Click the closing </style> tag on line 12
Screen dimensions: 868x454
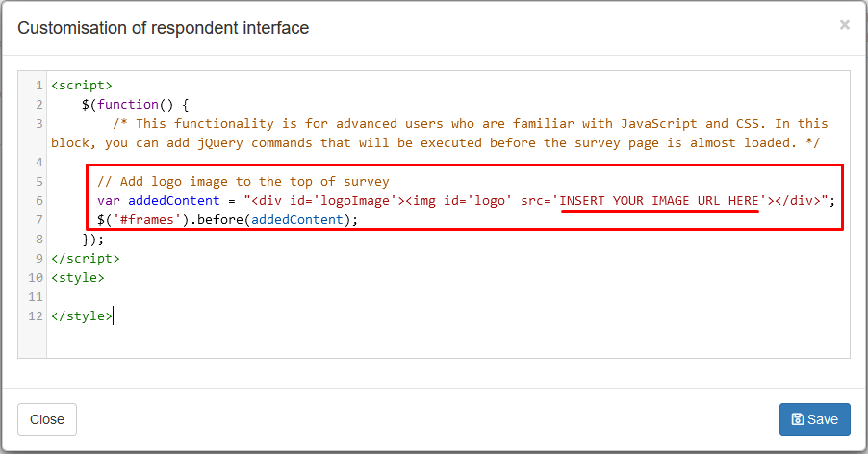pos(82,315)
